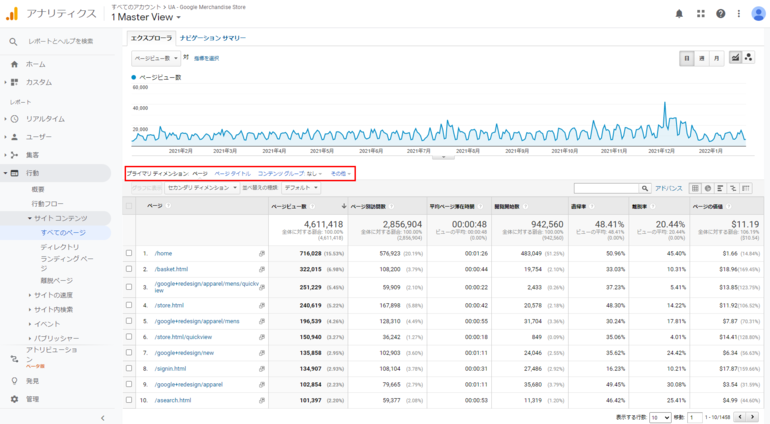Image resolution: width=770 pixels, height=424 pixels.
Task: Open the 管理 gear icon in sidebar
Action: click(14, 399)
